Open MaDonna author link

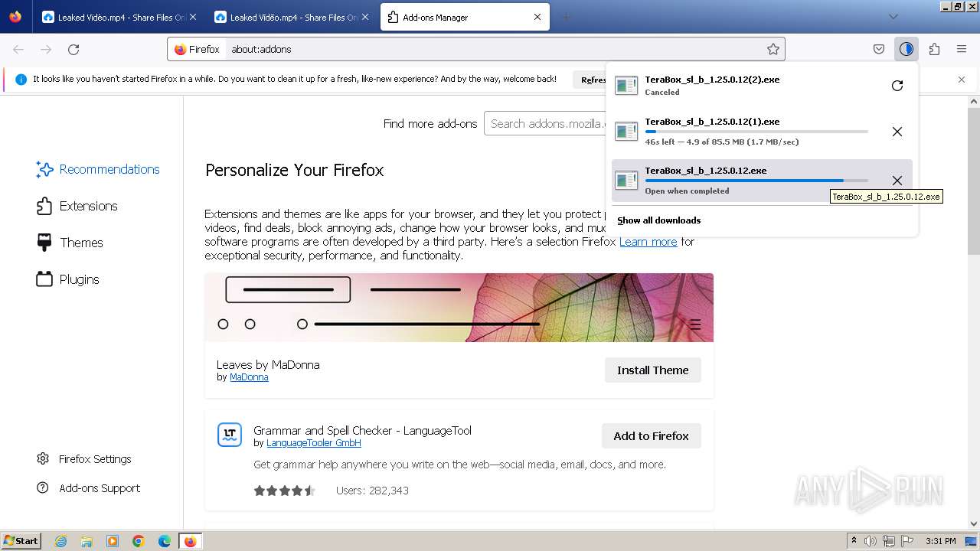(249, 377)
